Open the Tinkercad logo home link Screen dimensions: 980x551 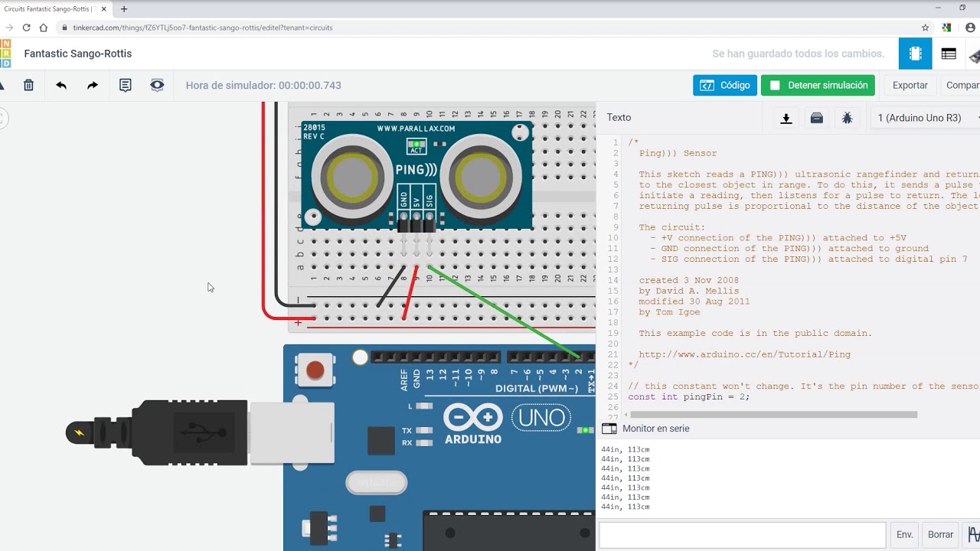coord(5,54)
